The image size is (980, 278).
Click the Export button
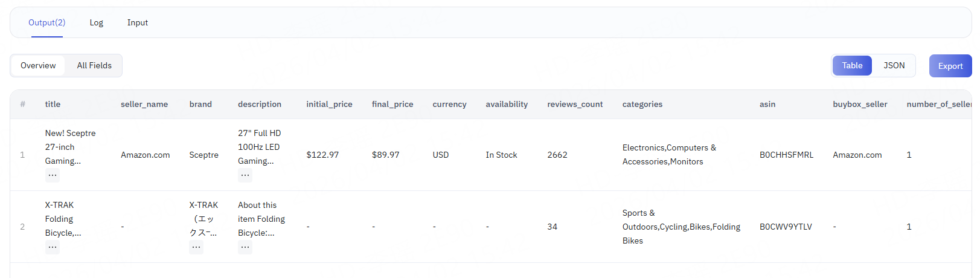click(950, 66)
